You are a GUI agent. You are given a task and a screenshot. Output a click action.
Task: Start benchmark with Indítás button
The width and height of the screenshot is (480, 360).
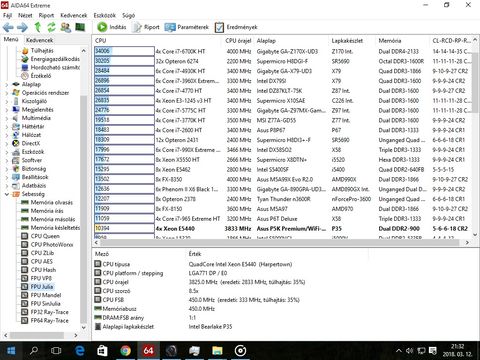112,27
